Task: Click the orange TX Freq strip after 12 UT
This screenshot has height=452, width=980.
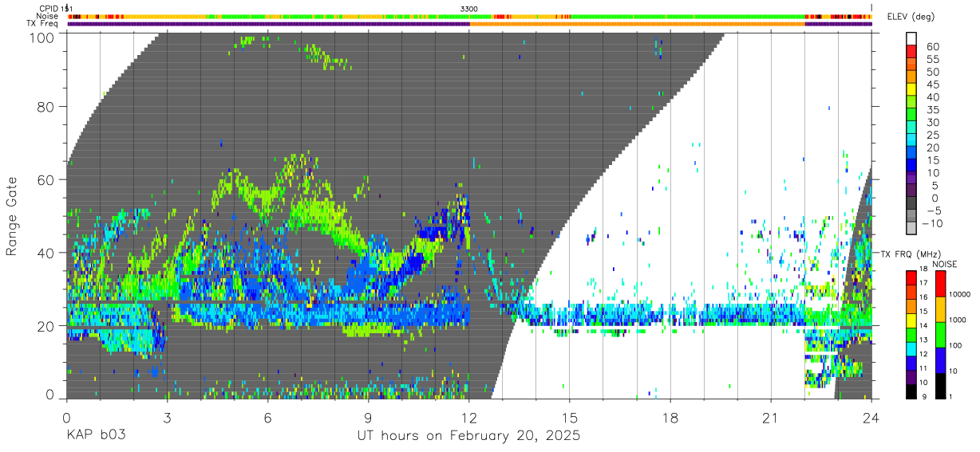Action: (x=637, y=23)
